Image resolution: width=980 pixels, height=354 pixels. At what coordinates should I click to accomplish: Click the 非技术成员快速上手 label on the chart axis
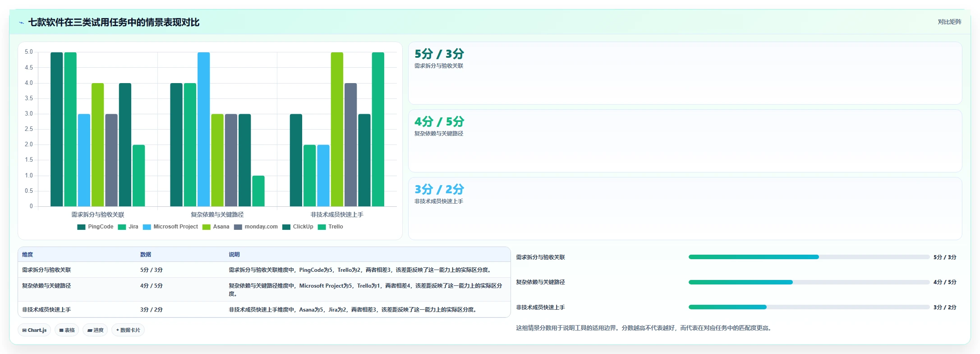[337, 214]
